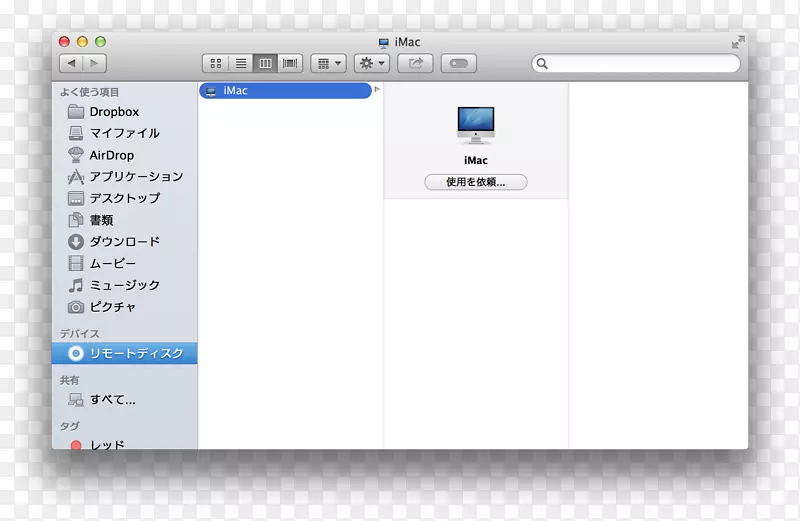Viewport: 800px width, 521px height.
Task: Click the large iMac preview icon
Action: 476,125
